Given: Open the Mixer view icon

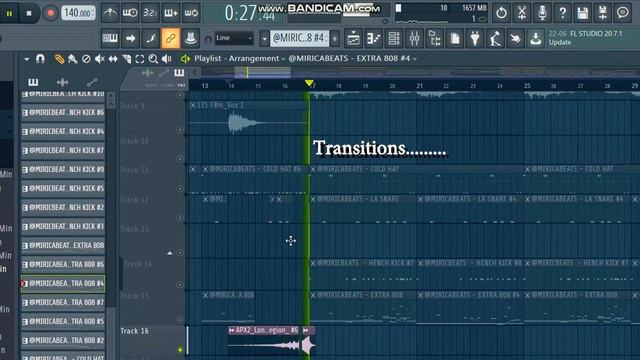Looking at the screenshot, I should [414, 38].
